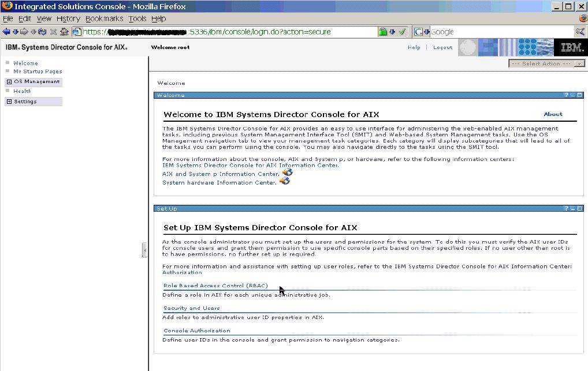This screenshot has width=588, height=371.
Task: Collapse the navigation pane with splitter handle
Action: point(144,250)
